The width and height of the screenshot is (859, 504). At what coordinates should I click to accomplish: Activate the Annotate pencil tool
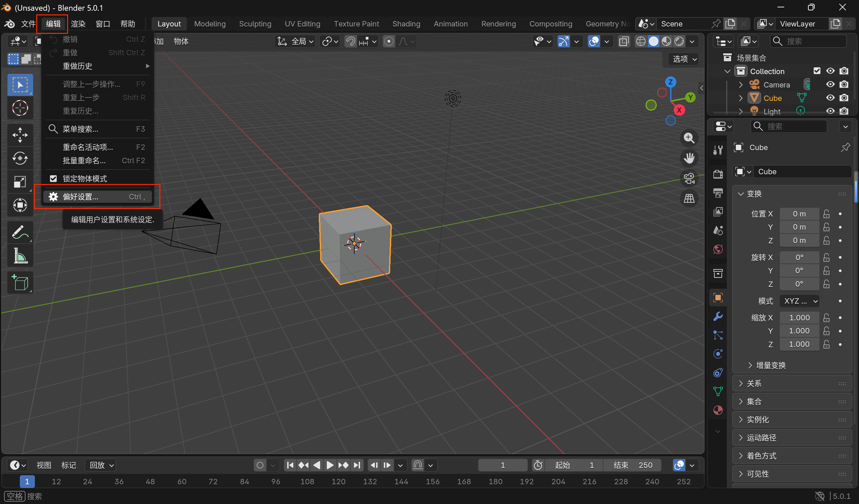[x=20, y=233]
